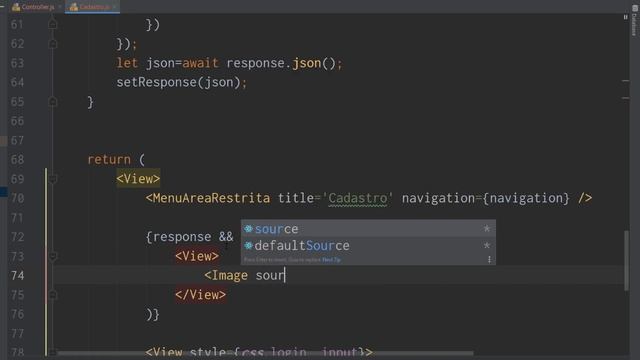
Task: Click the vertical editor scrollbar thumb
Action: click(627, 261)
